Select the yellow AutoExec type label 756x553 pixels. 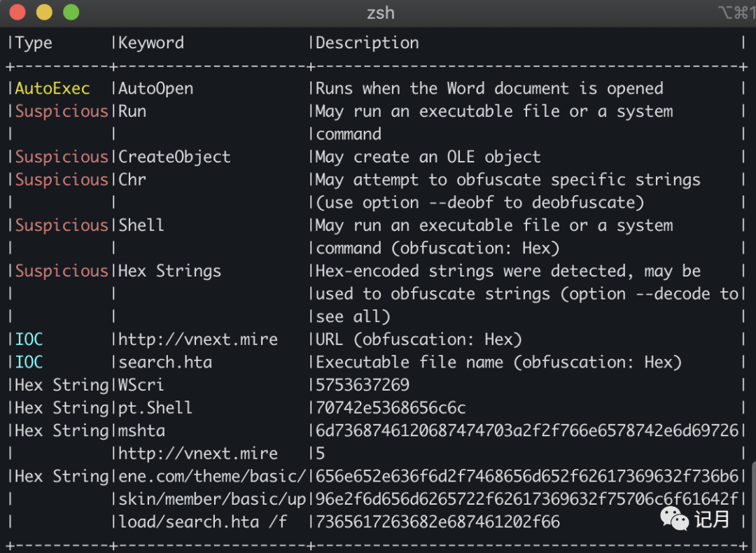point(52,89)
